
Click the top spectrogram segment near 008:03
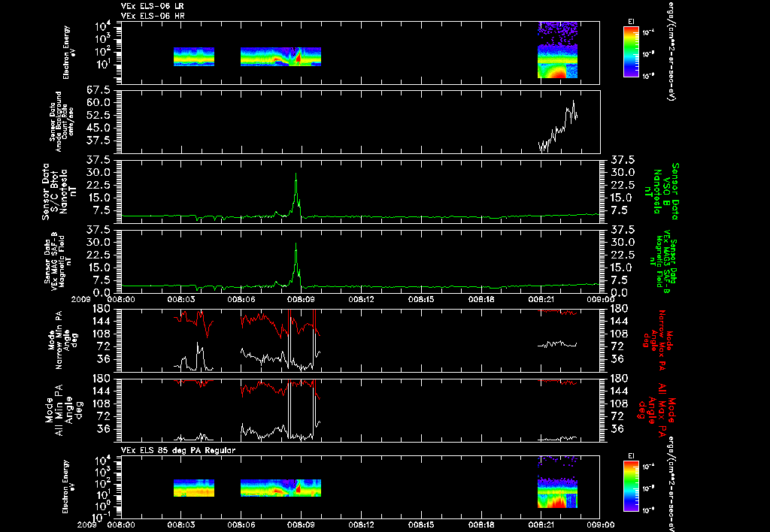click(x=194, y=56)
